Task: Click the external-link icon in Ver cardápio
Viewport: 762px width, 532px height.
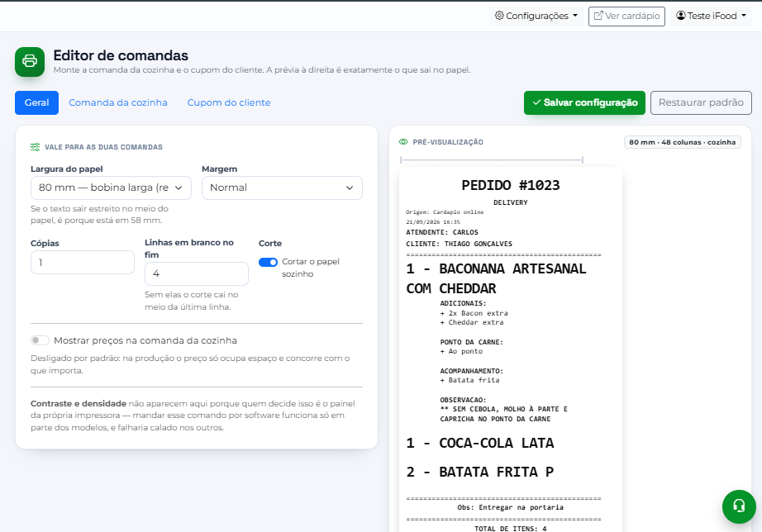Action: (598, 16)
